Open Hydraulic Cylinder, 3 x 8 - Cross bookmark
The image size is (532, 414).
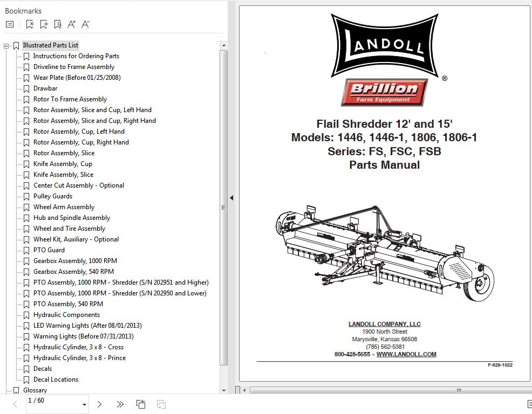point(78,348)
